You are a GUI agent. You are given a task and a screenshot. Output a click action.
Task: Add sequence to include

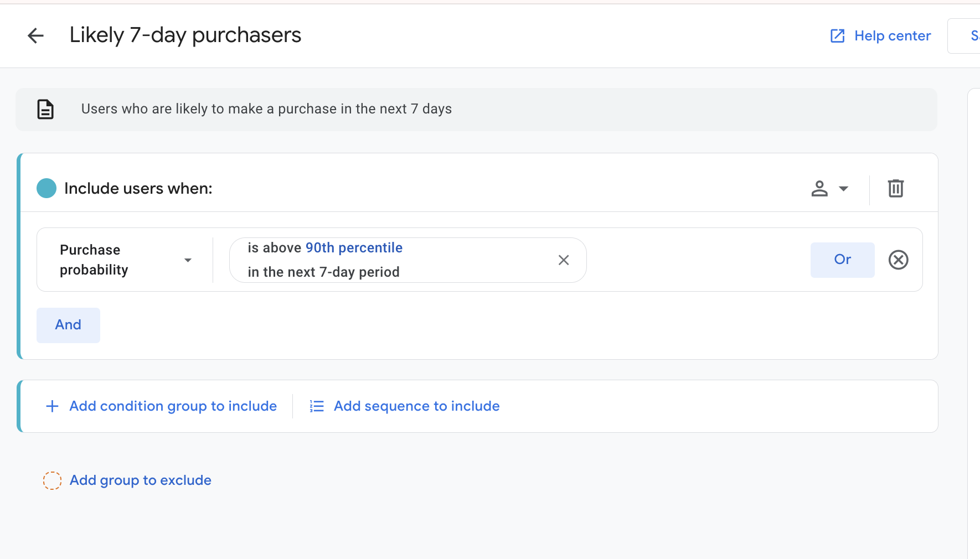point(416,406)
